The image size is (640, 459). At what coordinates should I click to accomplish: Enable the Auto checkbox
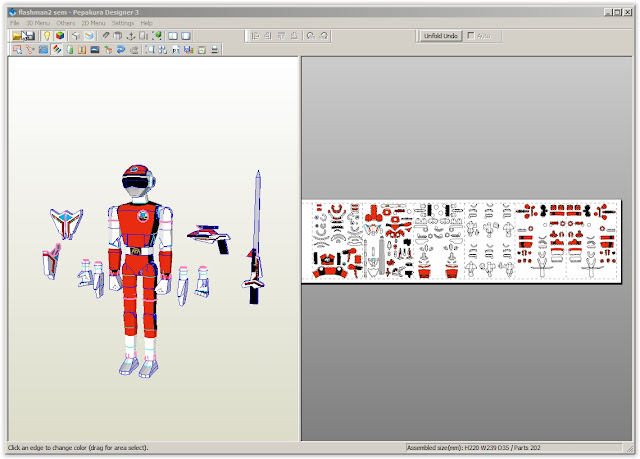[471, 35]
